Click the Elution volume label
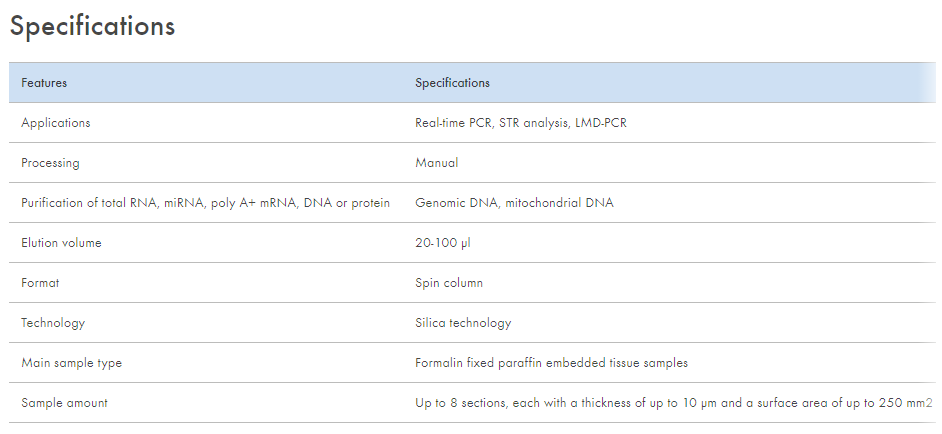Viewport: 942px width, 434px height. (x=61, y=243)
